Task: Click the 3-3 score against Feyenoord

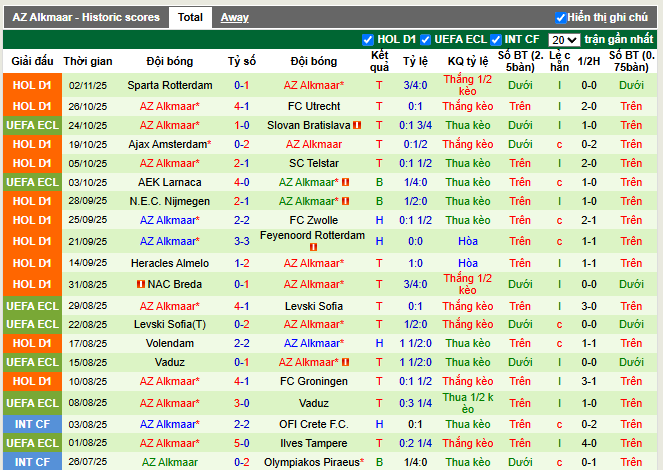Action: 242,241
